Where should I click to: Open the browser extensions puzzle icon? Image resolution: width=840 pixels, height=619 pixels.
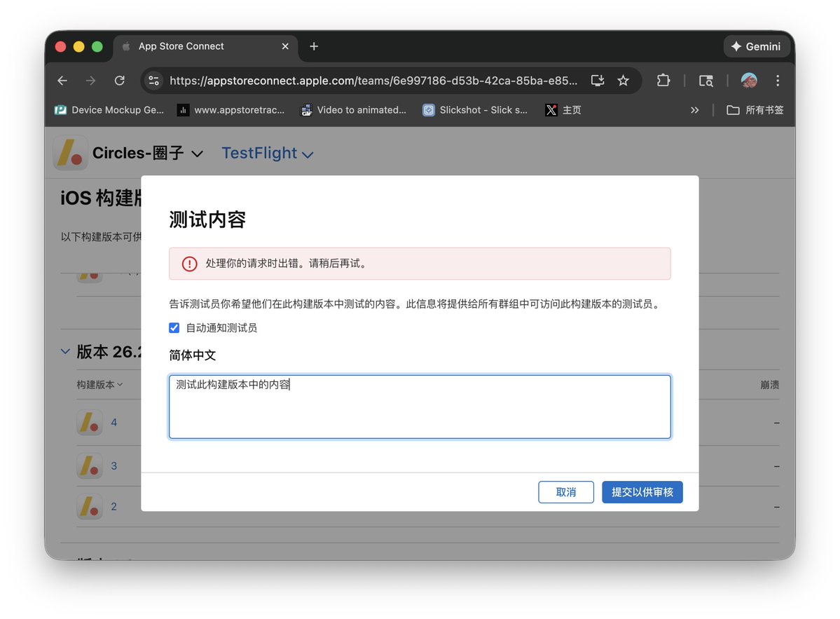(663, 81)
